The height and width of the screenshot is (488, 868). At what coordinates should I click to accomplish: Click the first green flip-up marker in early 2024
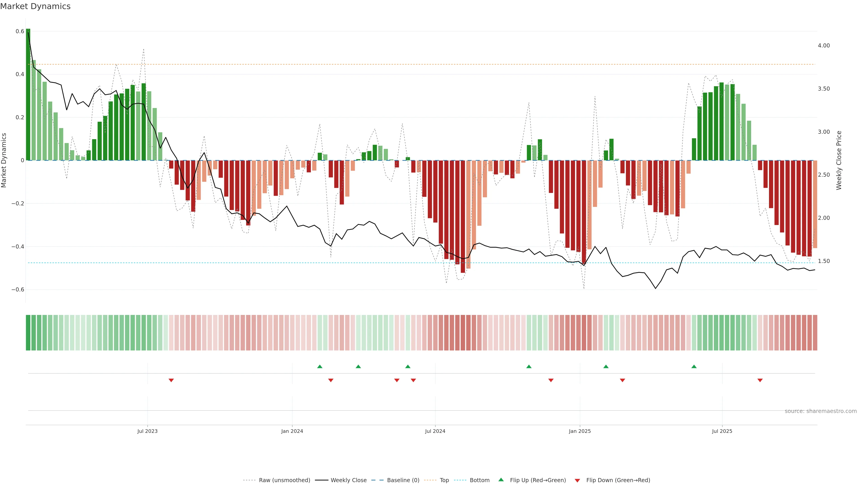[320, 366]
